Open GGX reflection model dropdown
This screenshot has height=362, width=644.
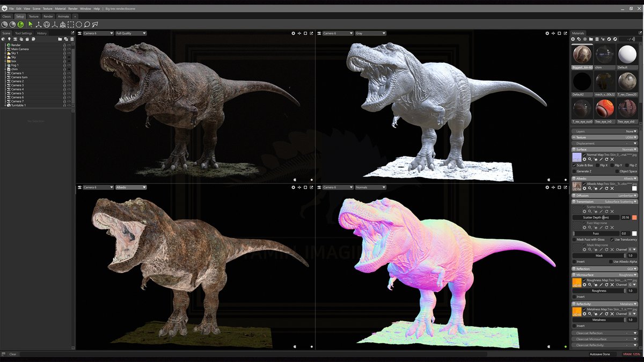coord(631,269)
